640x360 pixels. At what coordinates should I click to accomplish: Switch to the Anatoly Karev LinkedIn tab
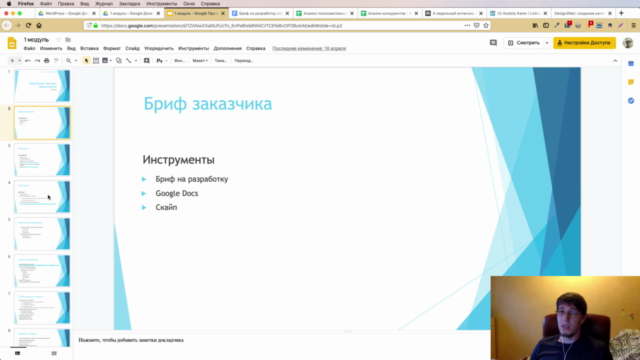[518, 13]
